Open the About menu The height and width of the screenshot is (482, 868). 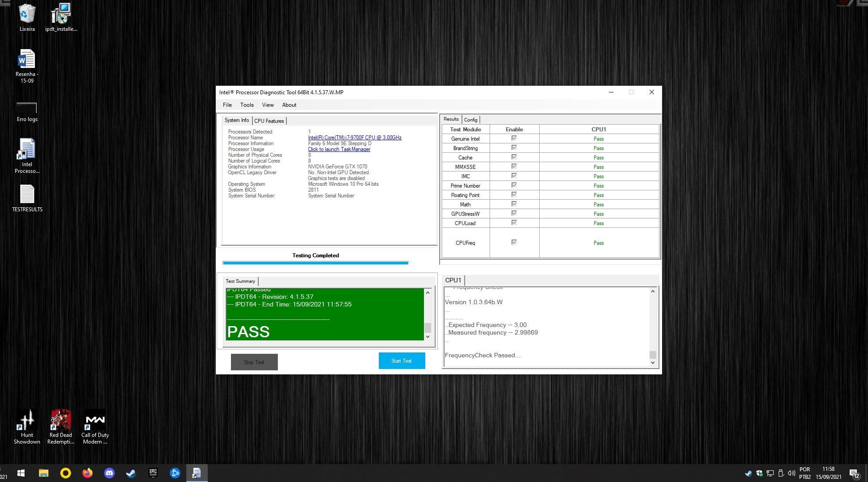pos(289,105)
